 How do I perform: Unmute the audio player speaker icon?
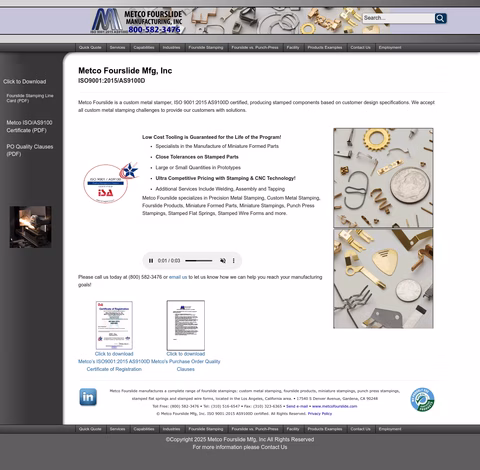pos(223,261)
